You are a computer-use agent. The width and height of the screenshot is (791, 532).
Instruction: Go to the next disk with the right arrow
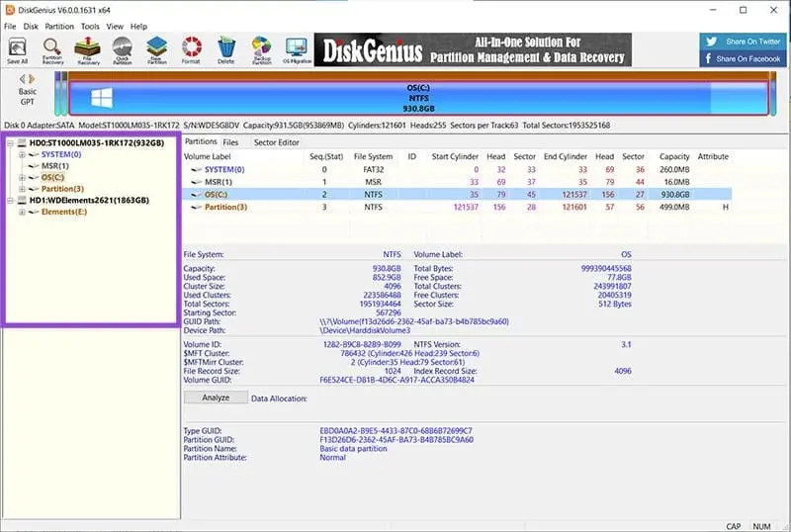coord(32,79)
